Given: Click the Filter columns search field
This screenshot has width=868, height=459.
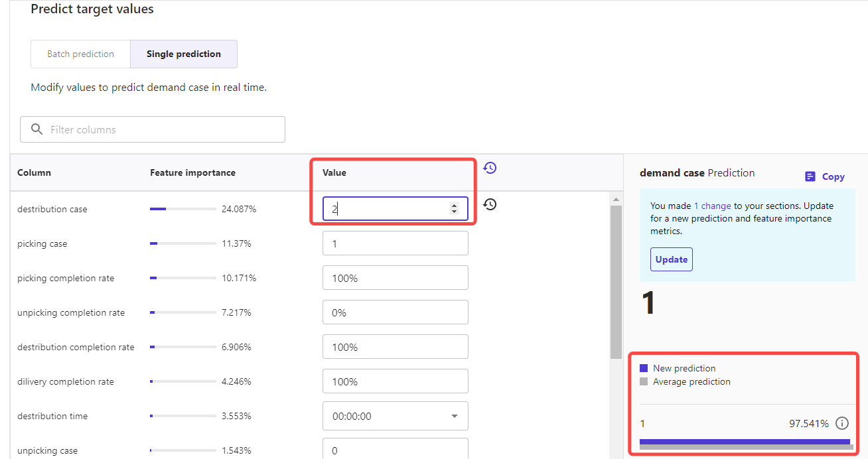Looking at the screenshot, I should [x=159, y=129].
